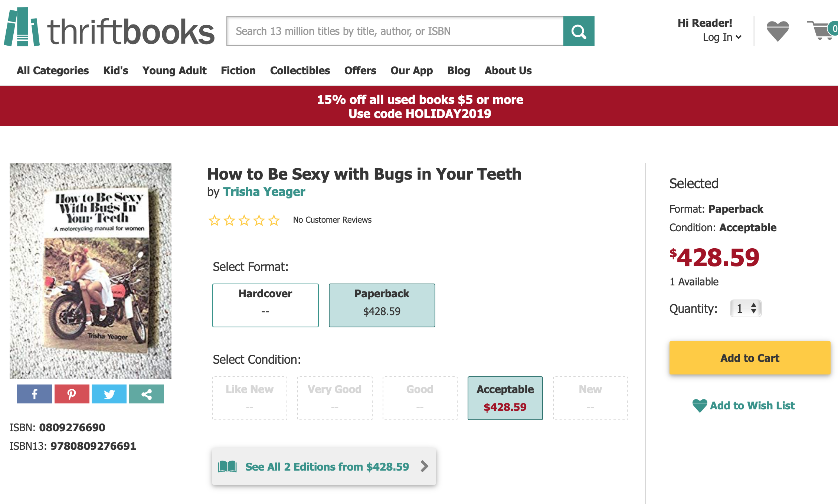Expand the Log In dropdown

pyautogui.click(x=722, y=37)
